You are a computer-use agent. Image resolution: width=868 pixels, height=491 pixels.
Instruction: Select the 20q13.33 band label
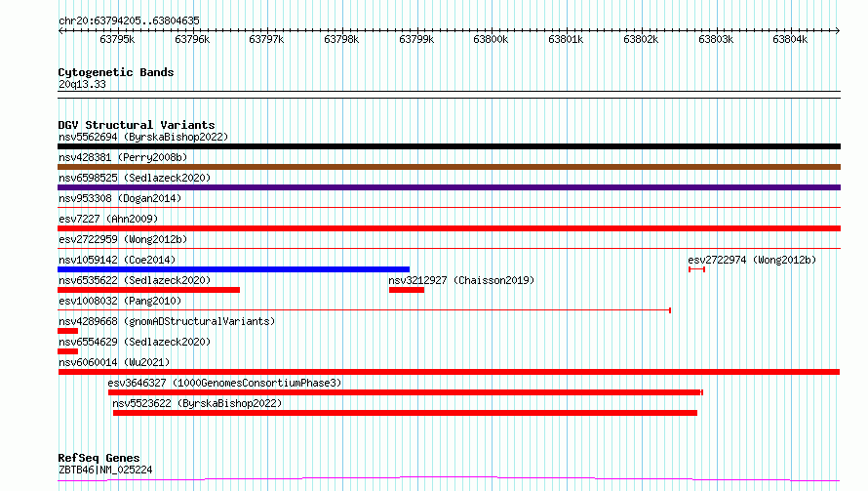point(82,84)
